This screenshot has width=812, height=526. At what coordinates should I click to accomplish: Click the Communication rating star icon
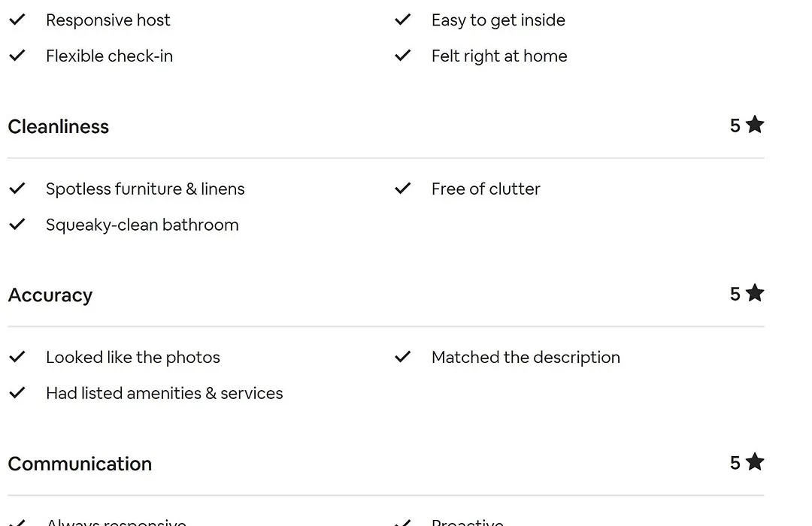click(755, 462)
